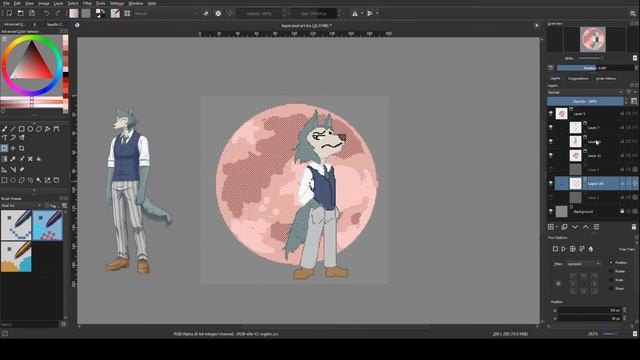Click the Save toolbar icon
Viewport: 640px width, 360px height.
click(x=32, y=13)
